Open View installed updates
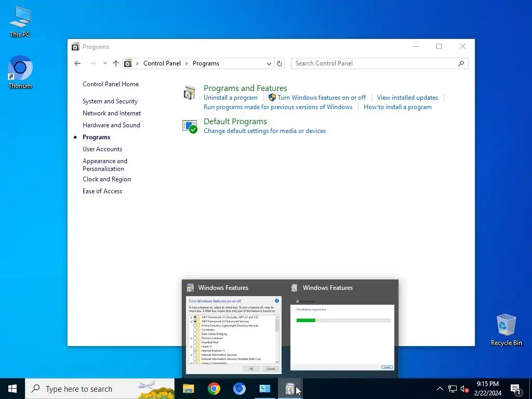532x399 pixels. tap(407, 98)
